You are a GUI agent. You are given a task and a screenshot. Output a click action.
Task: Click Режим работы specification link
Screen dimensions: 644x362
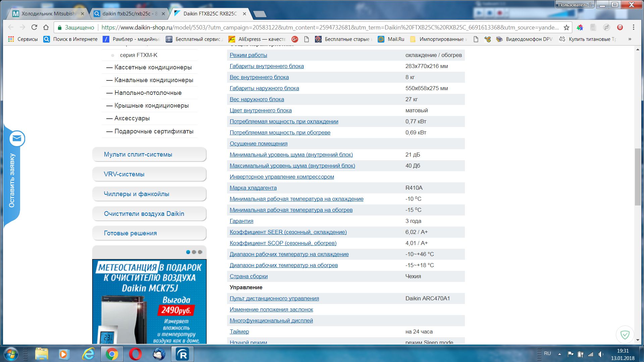(248, 55)
